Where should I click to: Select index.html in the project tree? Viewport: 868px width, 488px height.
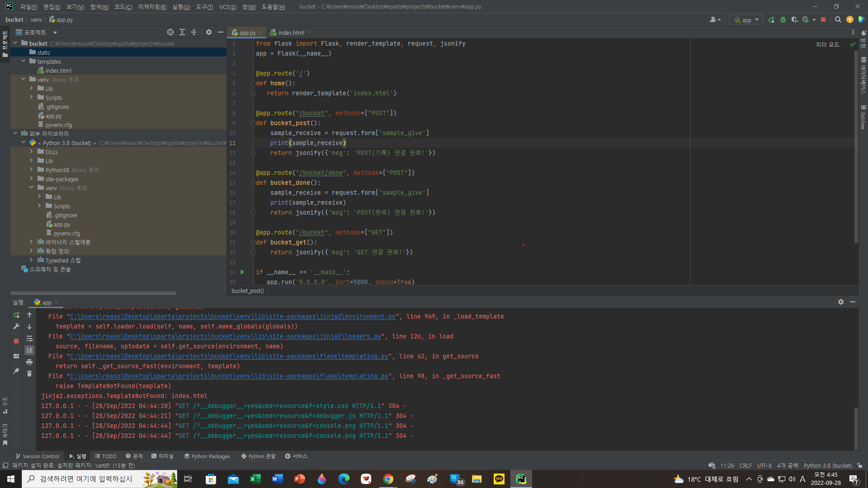pyautogui.click(x=58, y=70)
